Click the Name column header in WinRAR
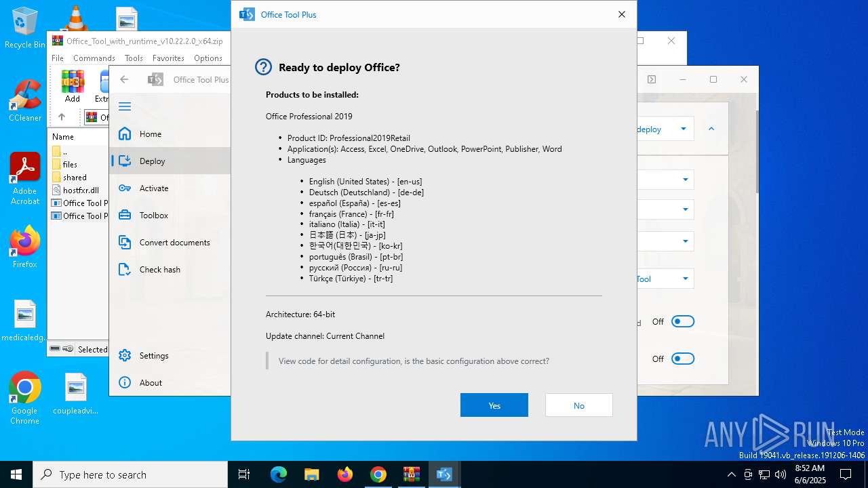868x488 pixels. 63,136
